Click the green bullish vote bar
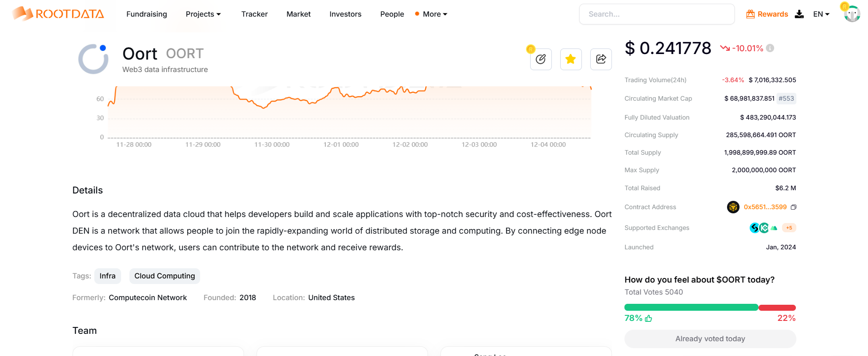 [x=691, y=308]
